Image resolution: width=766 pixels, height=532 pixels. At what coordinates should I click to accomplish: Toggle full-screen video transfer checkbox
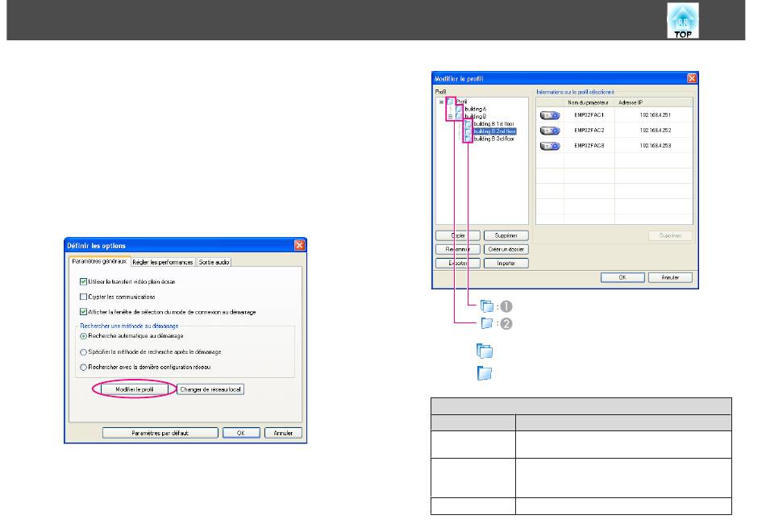84,282
